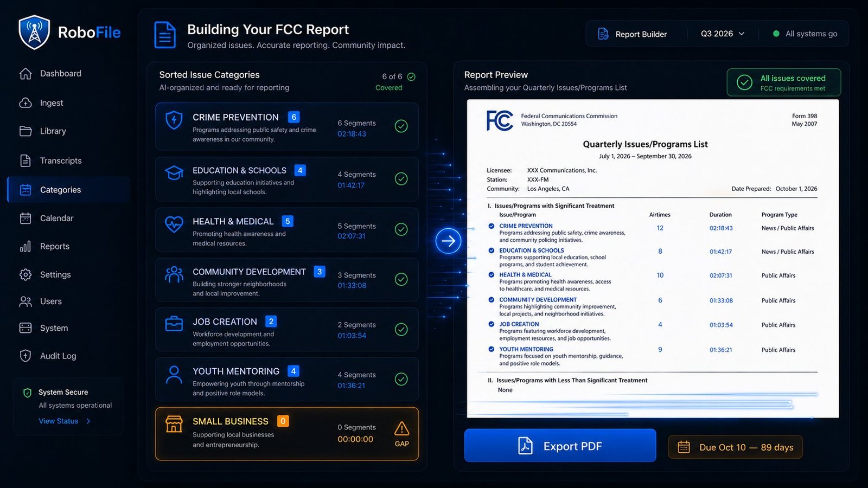This screenshot has height=488, width=868.
Task: Click Crime Prevention duration 02:18:43 in list
Action: [x=352, y=134]
